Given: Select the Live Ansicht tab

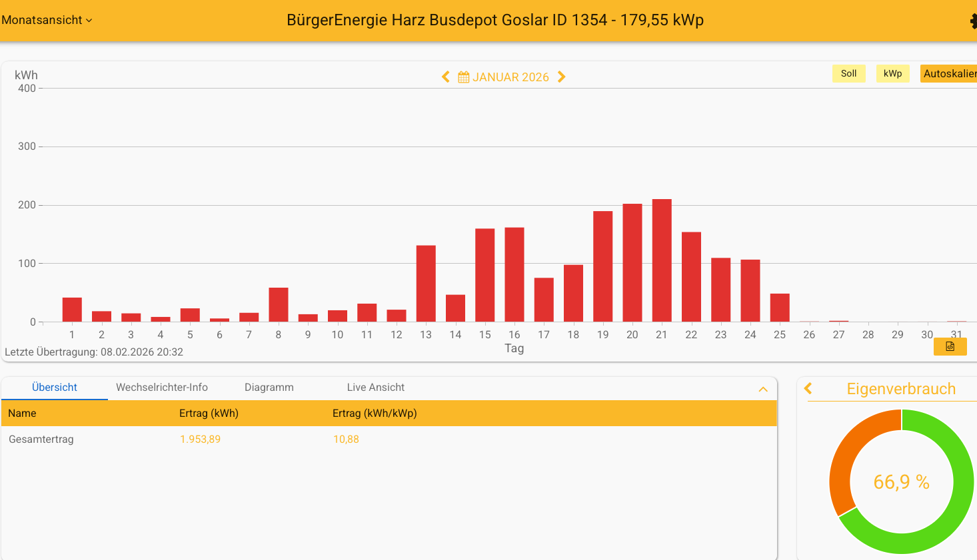Looking at the screenshot, I should tap(375, 388).
